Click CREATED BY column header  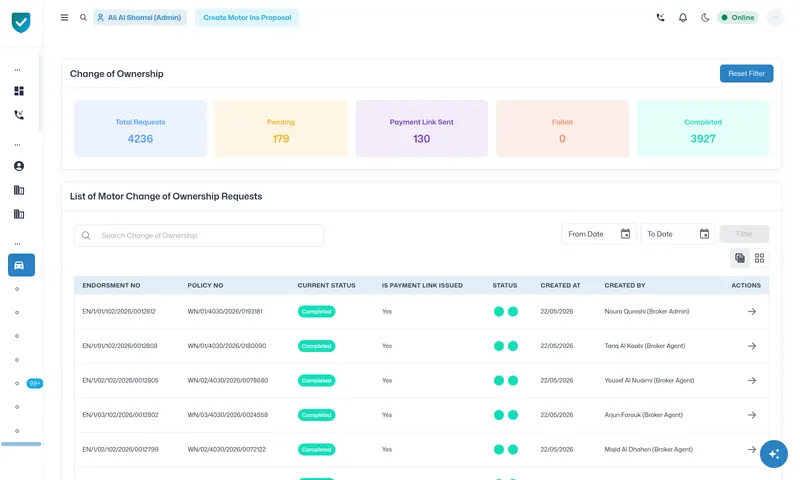[625, 285]
